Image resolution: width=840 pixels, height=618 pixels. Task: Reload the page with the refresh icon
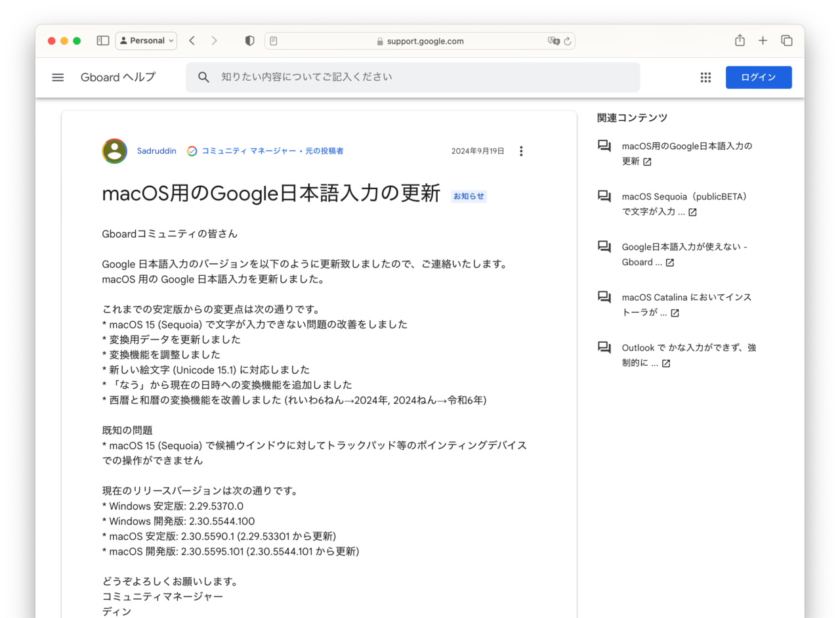[x=568, y=41]
